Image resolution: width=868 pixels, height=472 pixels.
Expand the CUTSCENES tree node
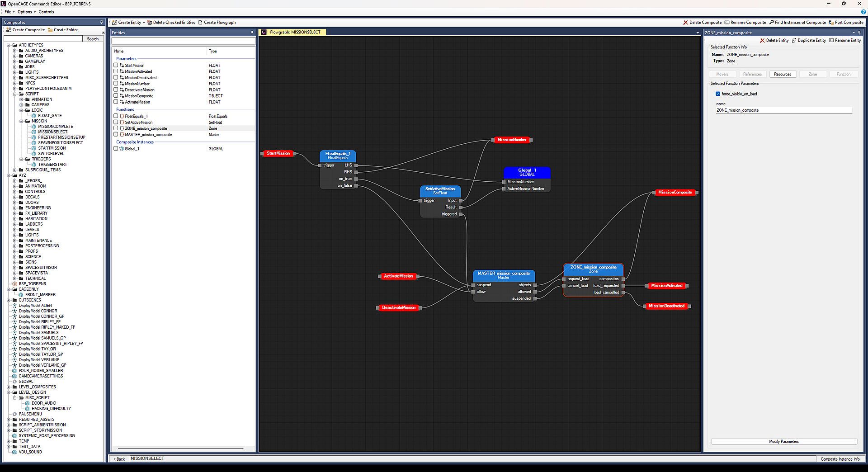coord(8,300)
